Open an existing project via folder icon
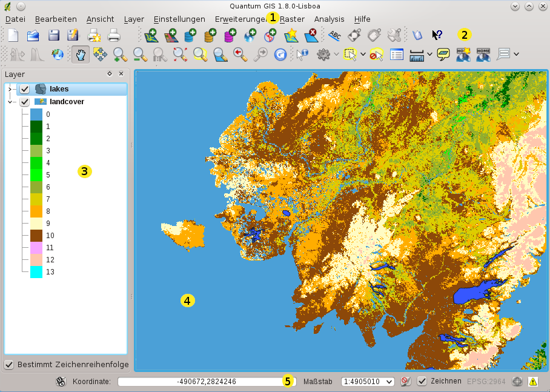Viewport: 550px width, 392px height. click(33, 36)
